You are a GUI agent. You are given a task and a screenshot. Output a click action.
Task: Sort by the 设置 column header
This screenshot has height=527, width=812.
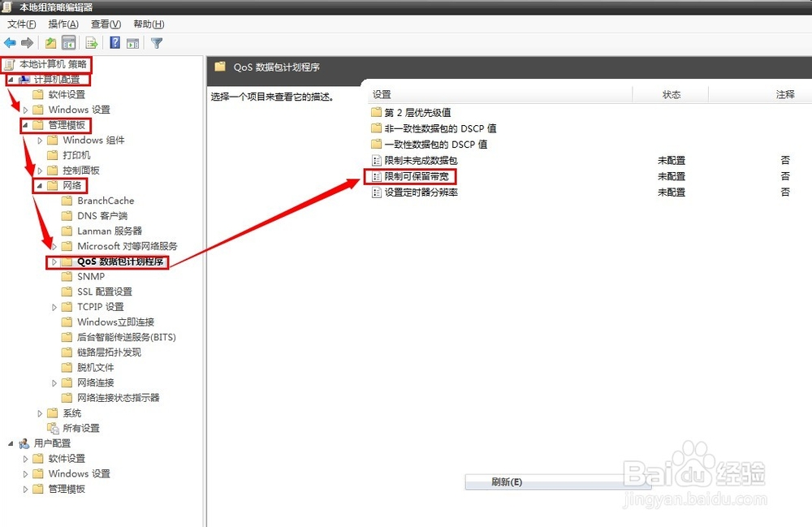(x=500, y=95)
